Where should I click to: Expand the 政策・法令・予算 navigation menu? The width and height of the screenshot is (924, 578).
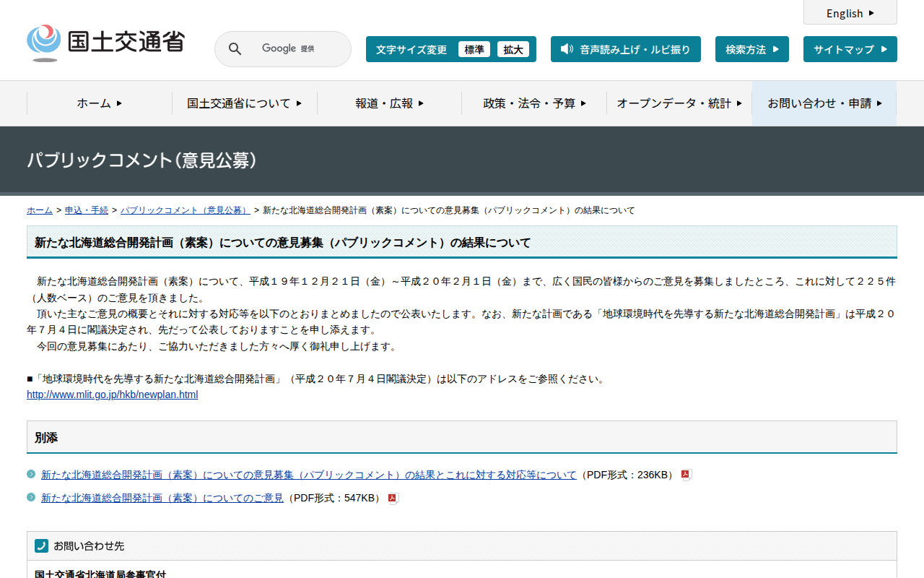(x=534, y=103)
